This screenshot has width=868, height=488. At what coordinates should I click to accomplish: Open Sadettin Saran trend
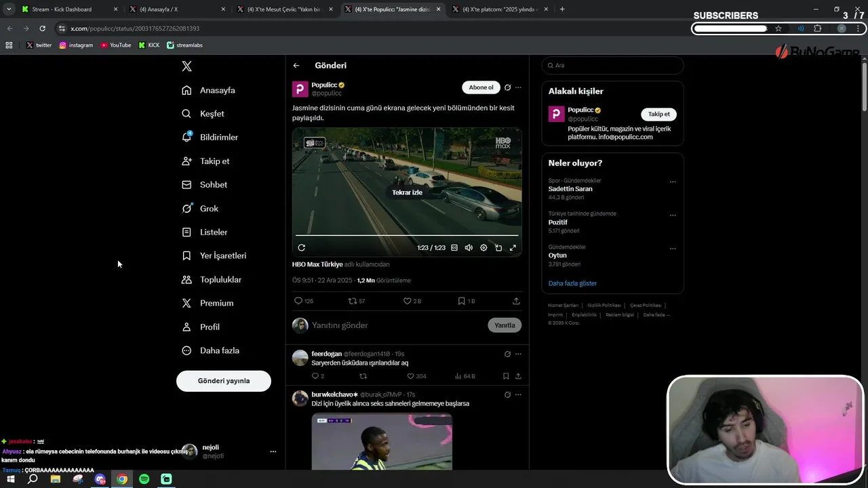570,189
